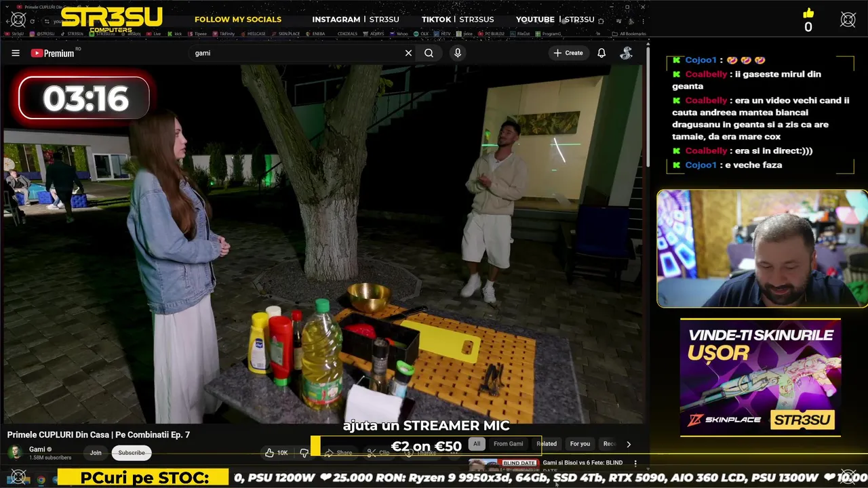Screen dimensions: 868x488
Task: Open the 'HELLCASE' bookmark
Action: coord(252,33)
